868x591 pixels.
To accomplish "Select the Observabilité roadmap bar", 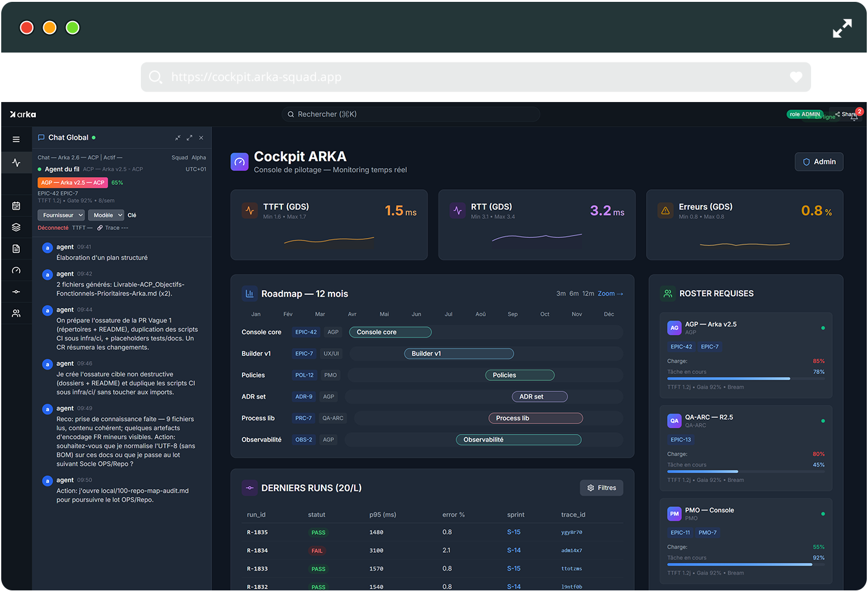I will pos(519,440).
